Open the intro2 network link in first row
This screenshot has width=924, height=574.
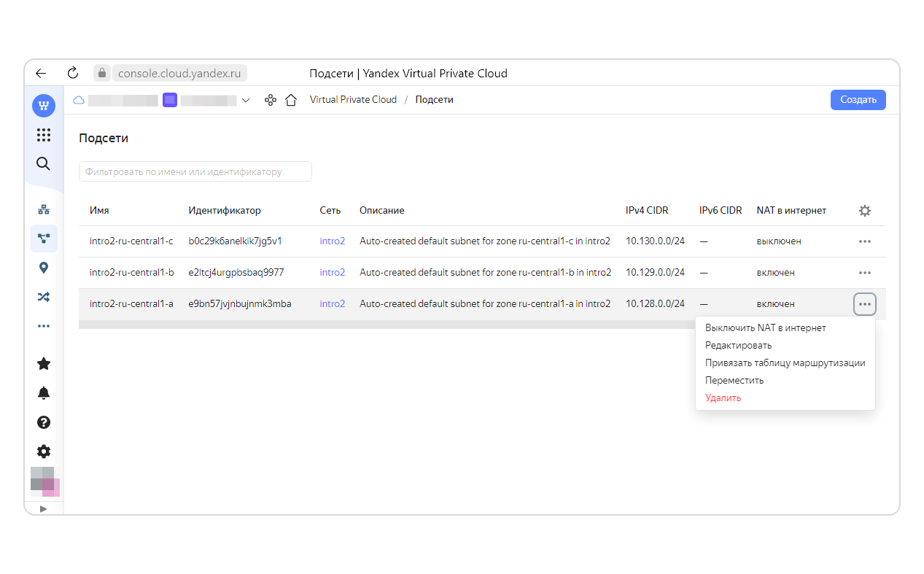(x=332, y=241)
